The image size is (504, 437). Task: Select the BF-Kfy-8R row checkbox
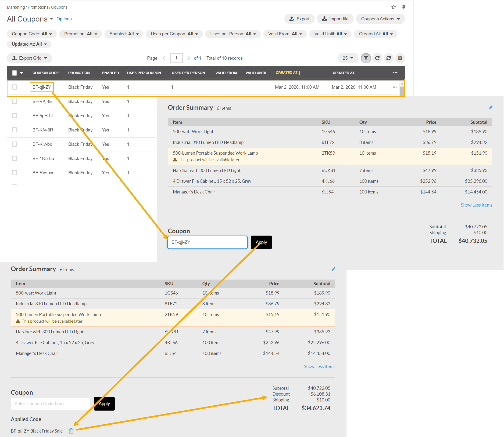pos(15,130)
